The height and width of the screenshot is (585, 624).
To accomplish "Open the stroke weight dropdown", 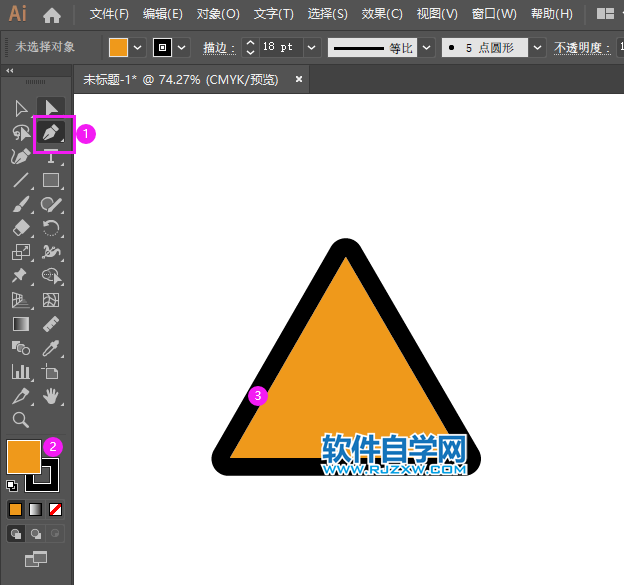I will point(312,48).
